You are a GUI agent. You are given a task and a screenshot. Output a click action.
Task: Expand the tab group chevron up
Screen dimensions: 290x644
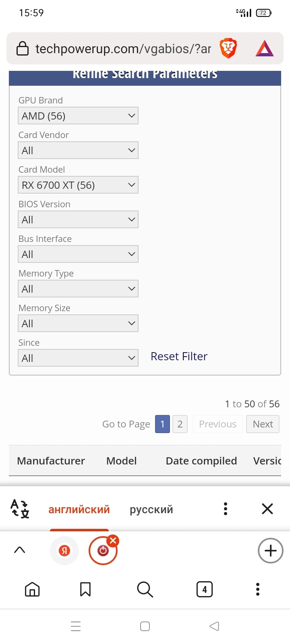pyautogui.click(x=20, y=550)
